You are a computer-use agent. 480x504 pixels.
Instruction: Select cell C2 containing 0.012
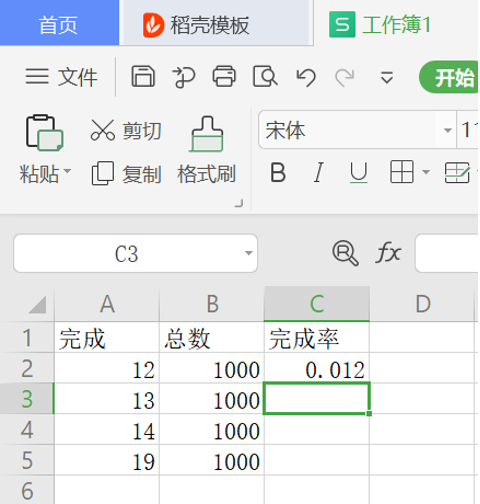(317, 368)
